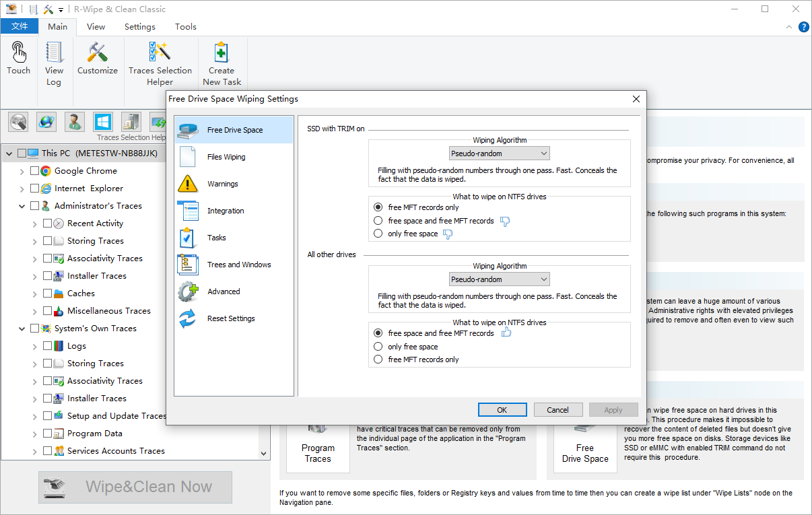This screenshot has height=515, width=812.
Task: Open the Warnings settings section
Action: [x=222, y=184]
